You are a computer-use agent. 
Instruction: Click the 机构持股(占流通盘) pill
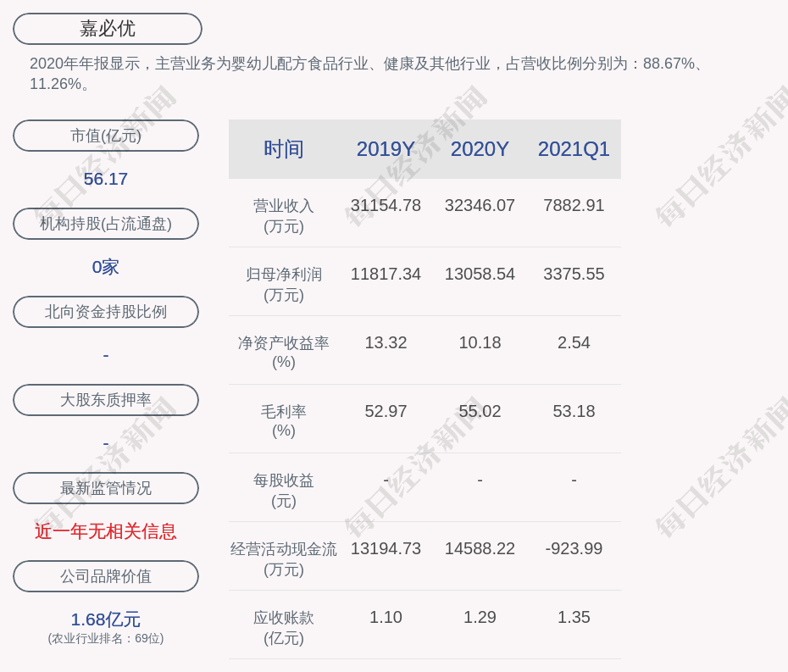tap(106, 224)
